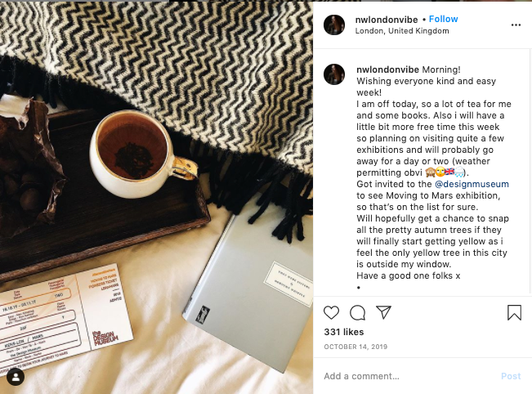Click the Post comment button
Image resolution: width=532 pixels, height=394 pixels.
click(x=511, y=376)
